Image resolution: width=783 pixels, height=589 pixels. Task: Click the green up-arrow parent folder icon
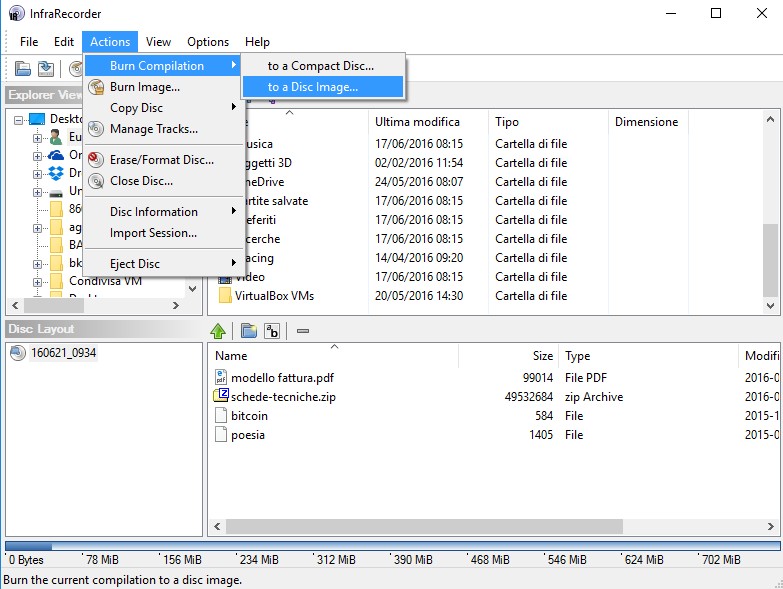(x=218, y=330)
